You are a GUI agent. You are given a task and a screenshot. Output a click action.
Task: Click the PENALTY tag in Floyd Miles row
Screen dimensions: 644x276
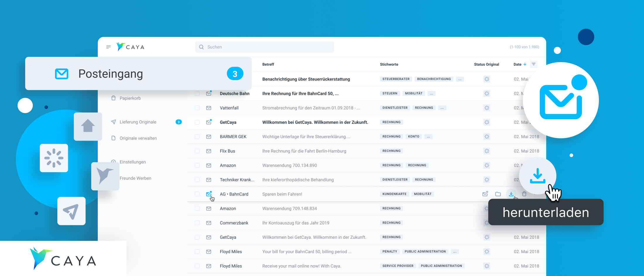point(390,251)
